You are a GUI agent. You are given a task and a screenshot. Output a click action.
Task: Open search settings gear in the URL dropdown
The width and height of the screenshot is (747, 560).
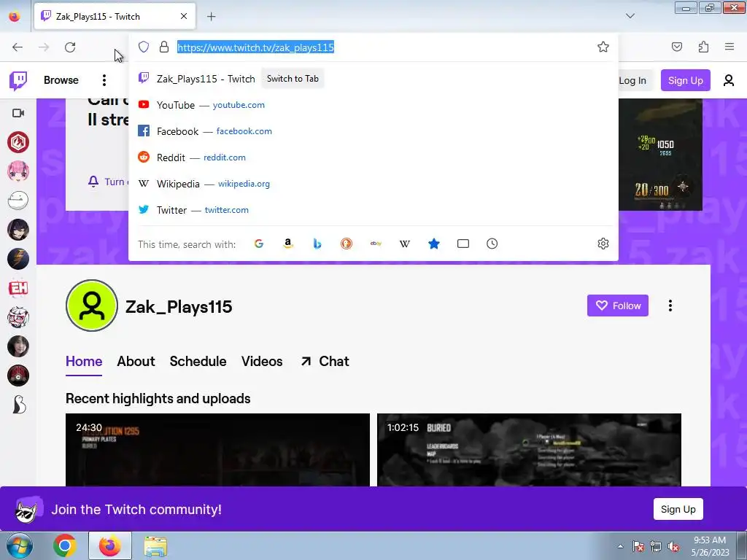603,244
